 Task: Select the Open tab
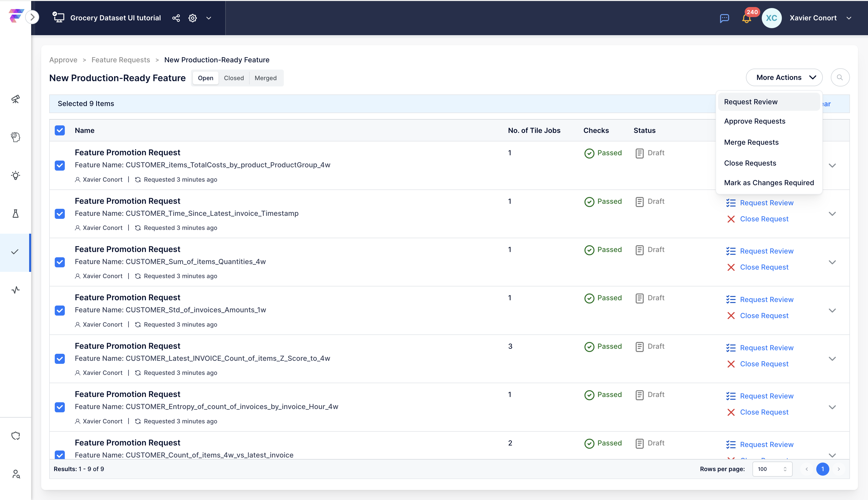205,78
